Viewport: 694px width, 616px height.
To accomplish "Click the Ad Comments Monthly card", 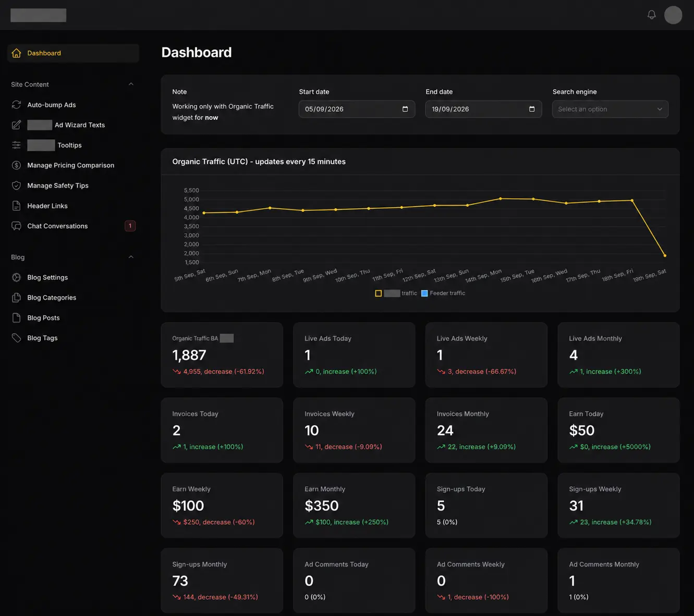I will 618,581.
